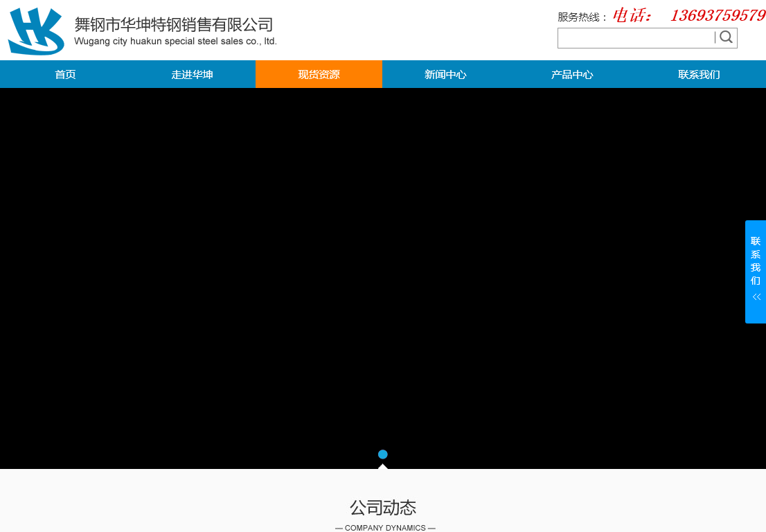Click the black banner slideshow area
Screen dimensions: 766x532
pos(382,277)
